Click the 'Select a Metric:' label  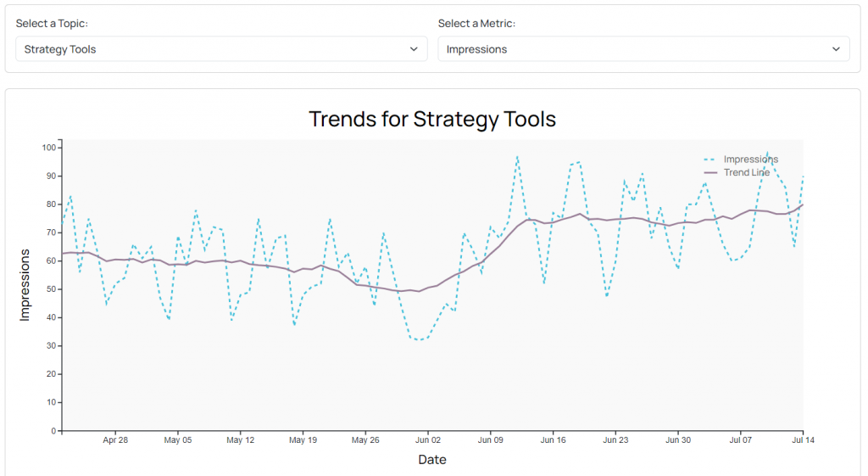[476, 23]
